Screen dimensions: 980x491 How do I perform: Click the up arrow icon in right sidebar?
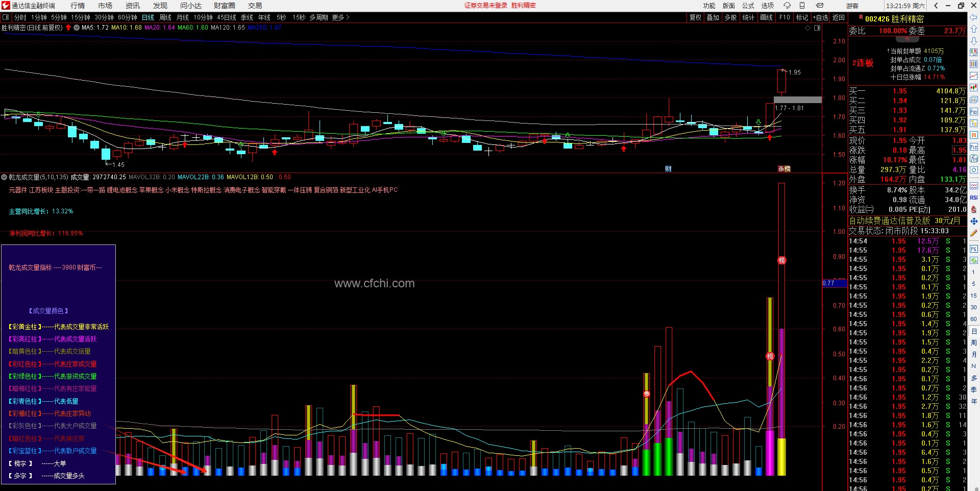tap(974, 29)
